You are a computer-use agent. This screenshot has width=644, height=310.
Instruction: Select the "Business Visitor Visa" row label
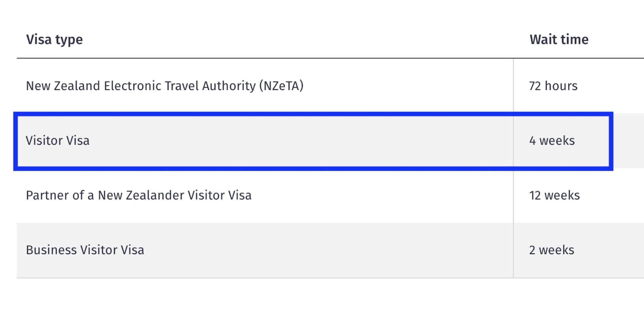click(x=85, y=250)
